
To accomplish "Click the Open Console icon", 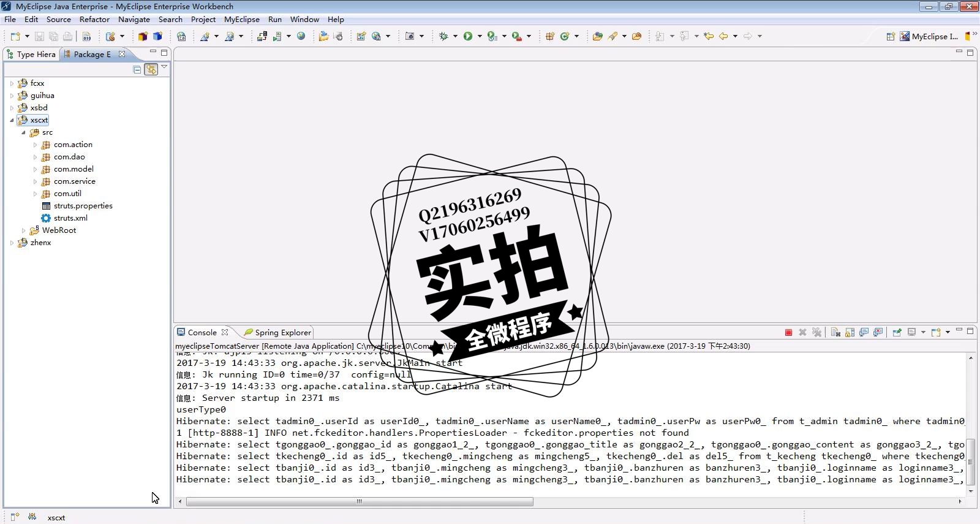I will [x=936, y=332].
